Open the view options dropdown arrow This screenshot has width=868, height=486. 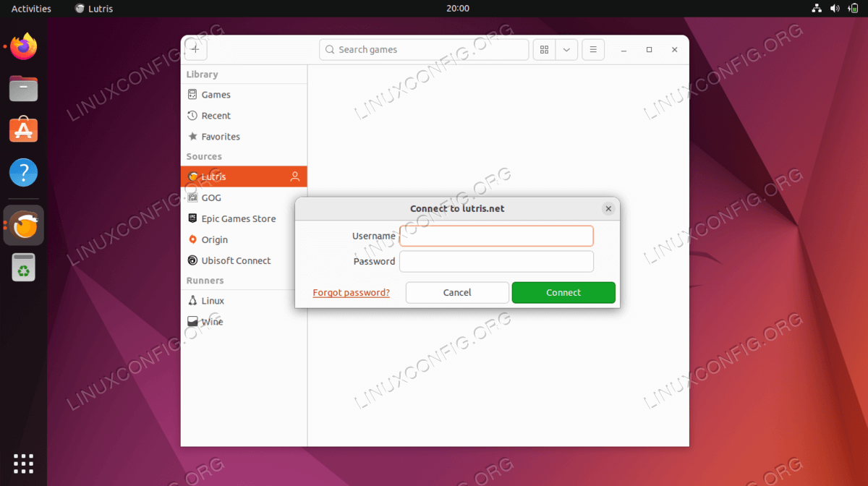pyautogui.click(x=566, y=50)
